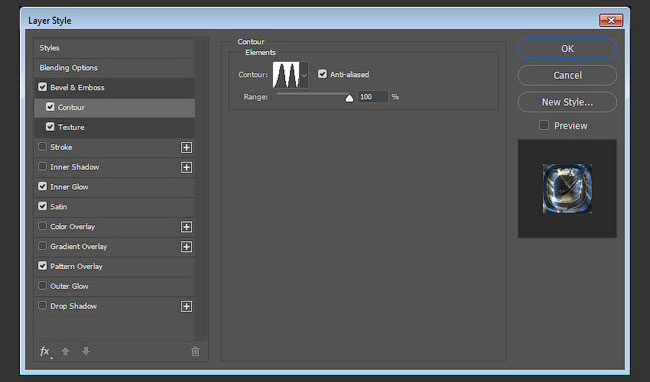
Task: Open the Pattern Overlay settings row
Action: coord(114,266)
